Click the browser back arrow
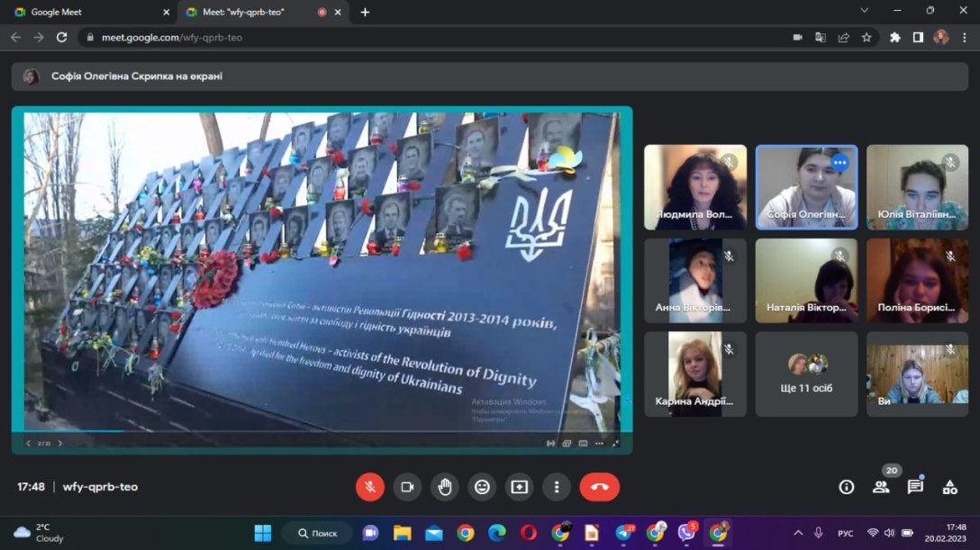The image size is (980, 550). (15, 38)
